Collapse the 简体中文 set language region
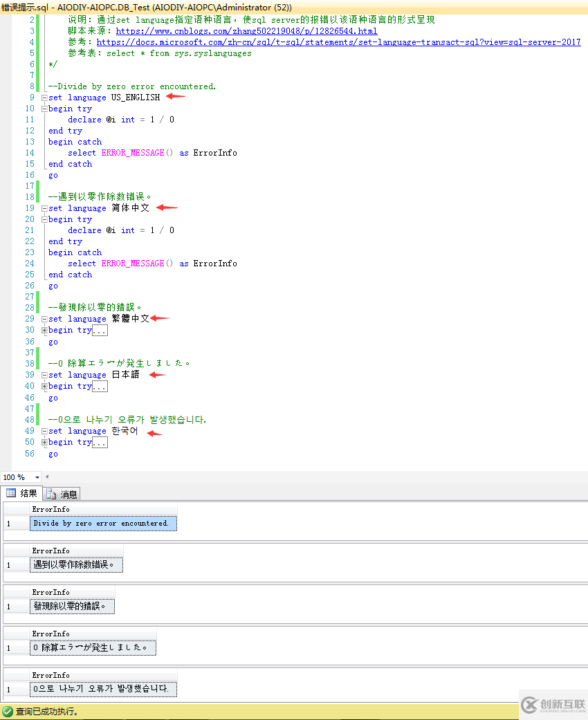The image size is (588, 720). point(43,207)
